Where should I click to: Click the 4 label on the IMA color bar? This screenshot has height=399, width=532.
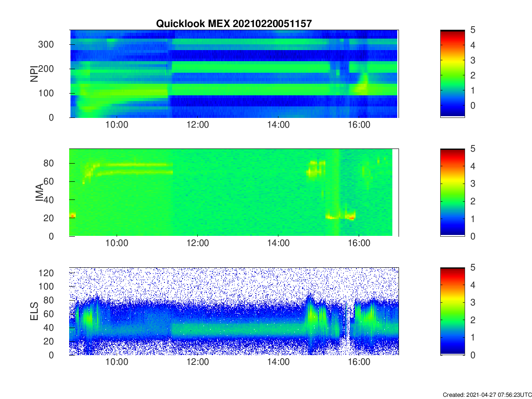tap(473, 166)
